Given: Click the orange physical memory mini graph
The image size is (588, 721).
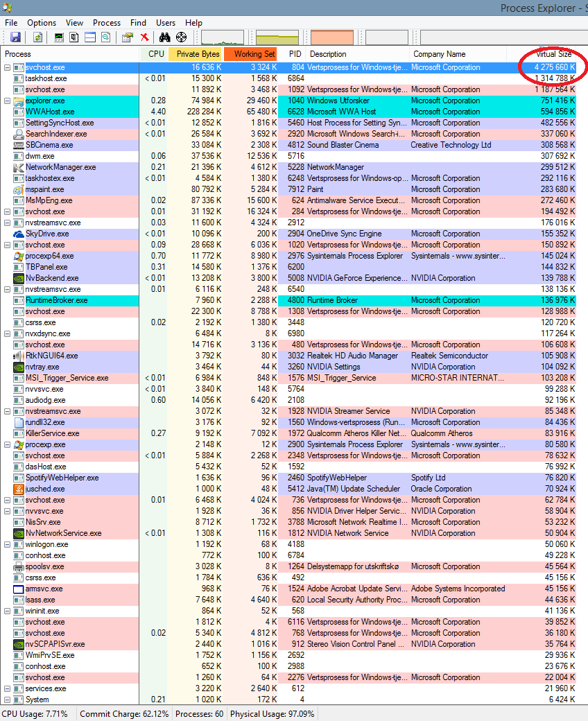Looking at the screenshot, I should click(x=332, y=37).
